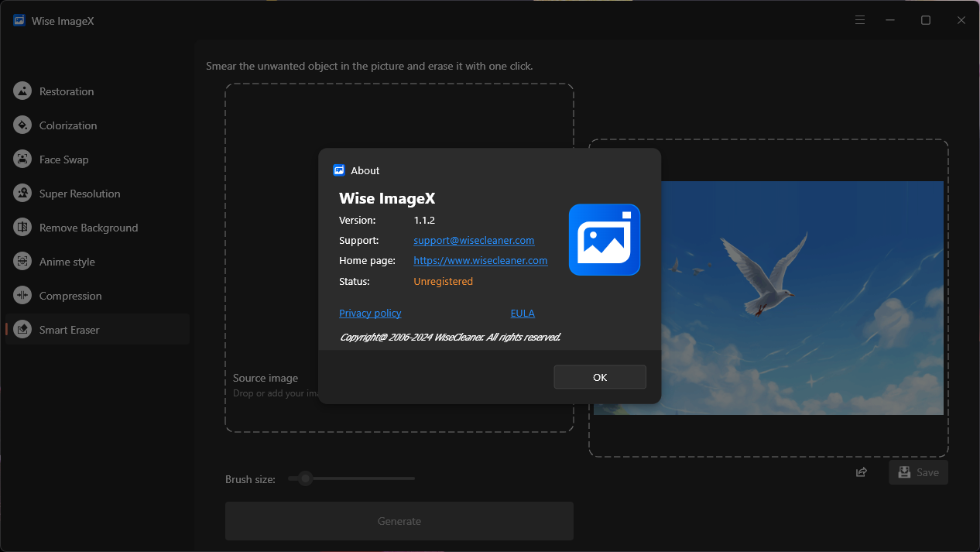Open the support@wisecleaner.com email link
Screen dimensions: 980x552
pos(474,240)
